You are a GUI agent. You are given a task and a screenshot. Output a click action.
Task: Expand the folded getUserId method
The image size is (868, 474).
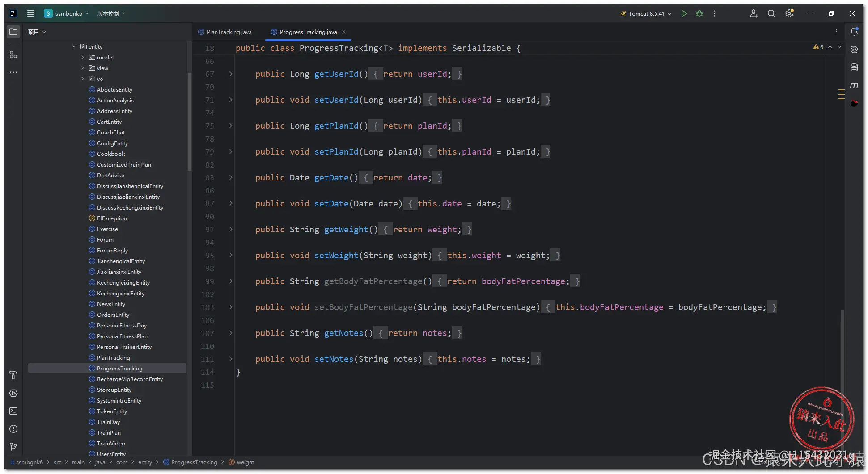[231, 74]
